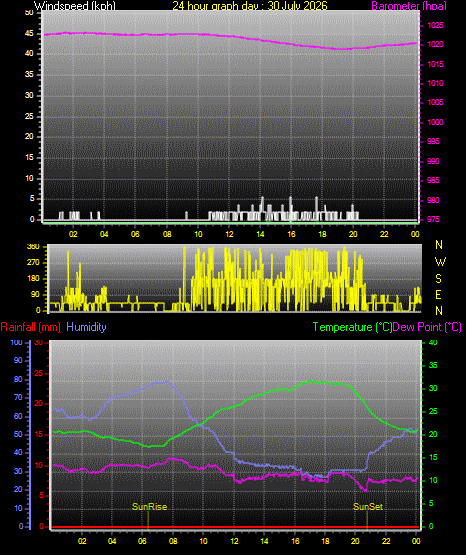Click the 45 windspeed scale value
The image size is (466, 555).
click(x=29, y=34)
